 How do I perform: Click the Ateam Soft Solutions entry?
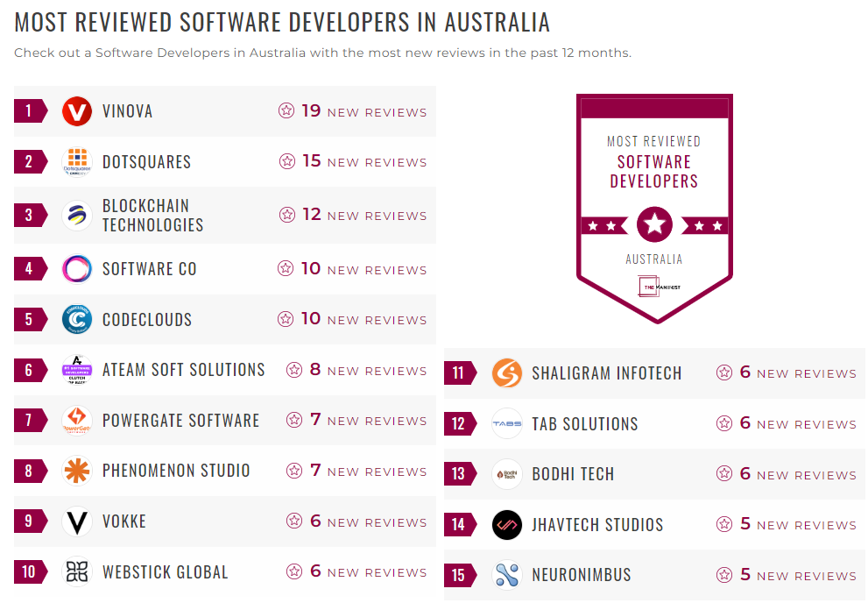click(x=184, y=370)
